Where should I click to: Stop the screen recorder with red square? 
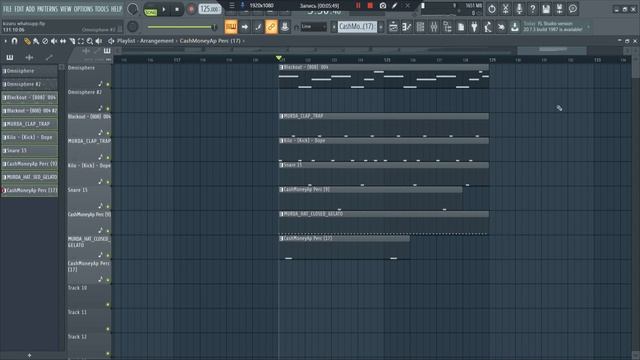(x=370, y=5)
